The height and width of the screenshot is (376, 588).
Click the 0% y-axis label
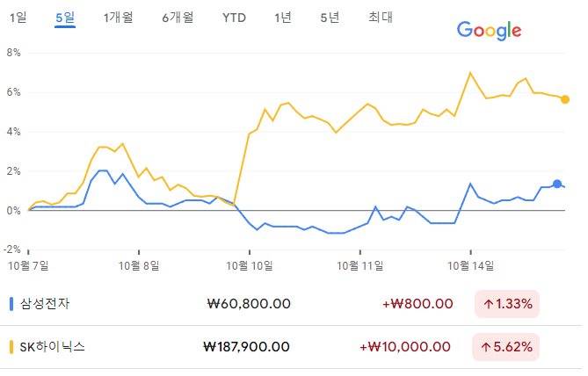click(x=13, y=211)
